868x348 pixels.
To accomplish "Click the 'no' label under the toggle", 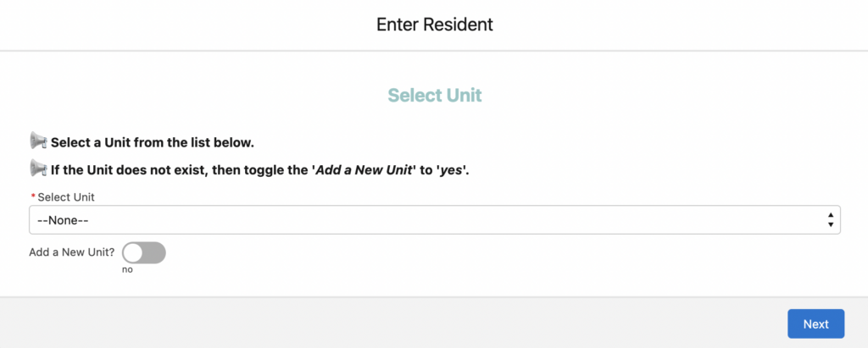I will 127,270.
